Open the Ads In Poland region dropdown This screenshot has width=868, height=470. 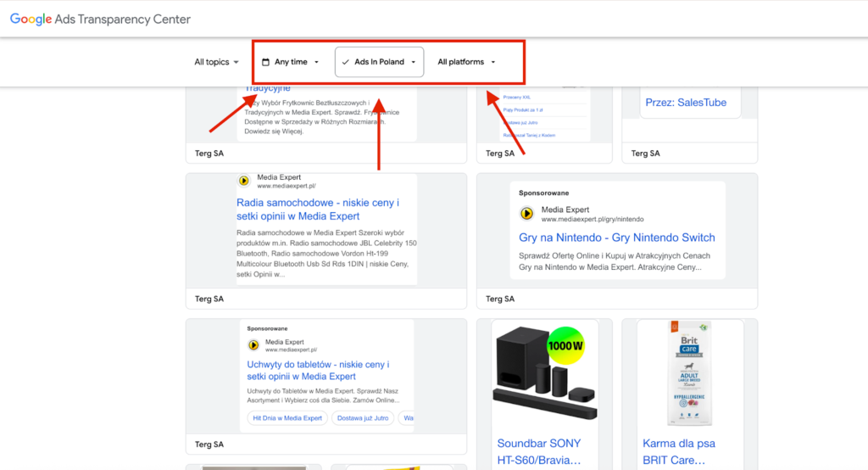(x=379, y=62)
